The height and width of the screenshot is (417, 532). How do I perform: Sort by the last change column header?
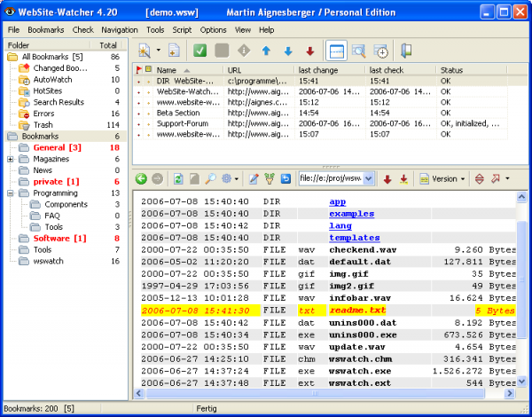coord(317,69)
